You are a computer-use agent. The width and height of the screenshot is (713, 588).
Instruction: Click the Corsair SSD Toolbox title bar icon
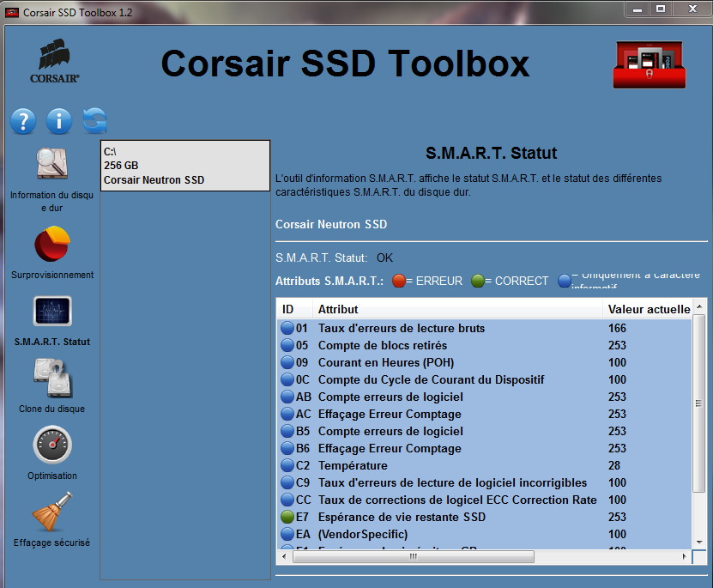tap(11, 12)
